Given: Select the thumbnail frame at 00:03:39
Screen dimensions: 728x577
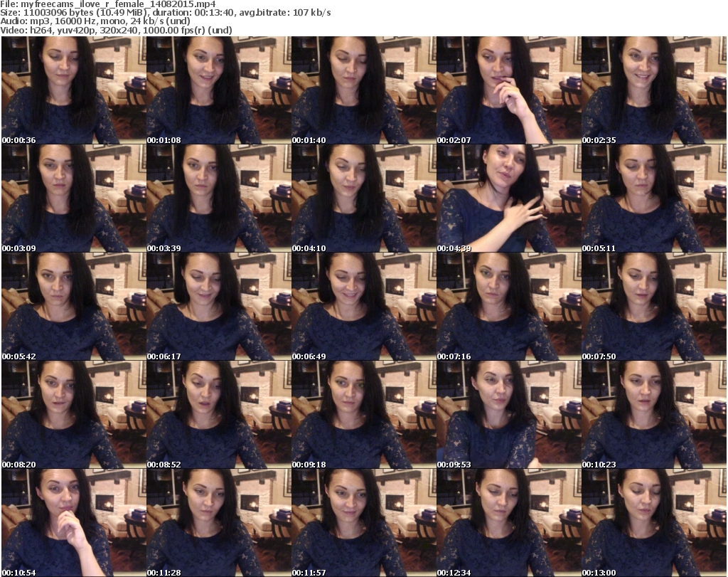Looking at the screenshot, I should coord(219,198).
